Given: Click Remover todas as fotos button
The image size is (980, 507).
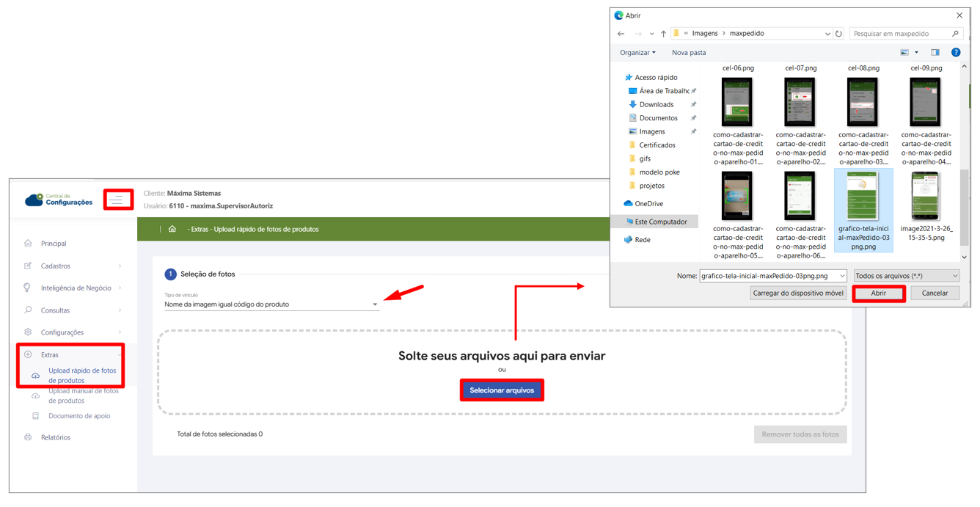Looking at the screenshot, I should click(x=800, y=434).
